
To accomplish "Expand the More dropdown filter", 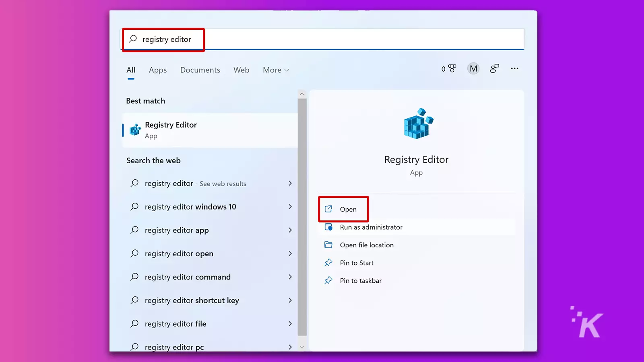I will tap(276, 70).
